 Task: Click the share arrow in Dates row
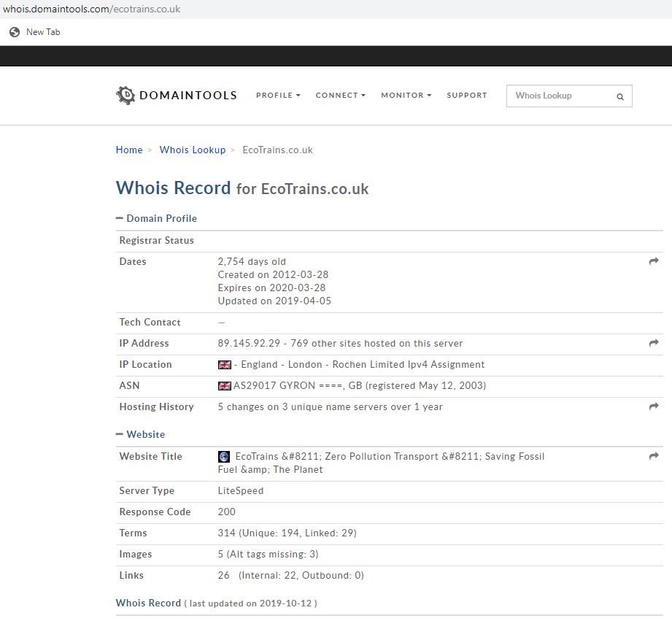pos(654,261)
